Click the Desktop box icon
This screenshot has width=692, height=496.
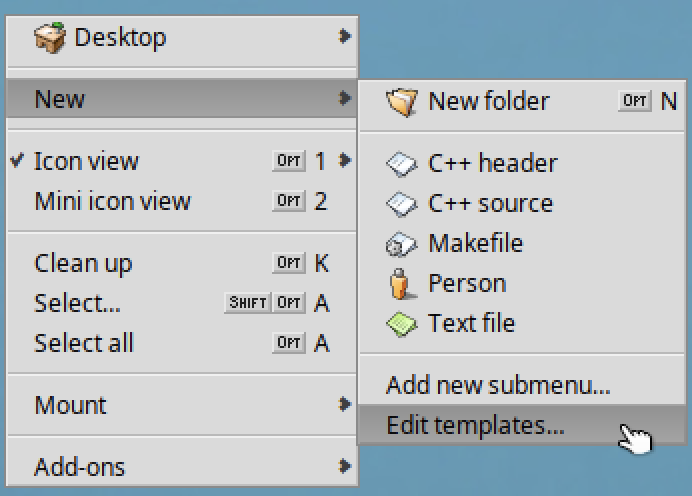click(x=50, y=38)
